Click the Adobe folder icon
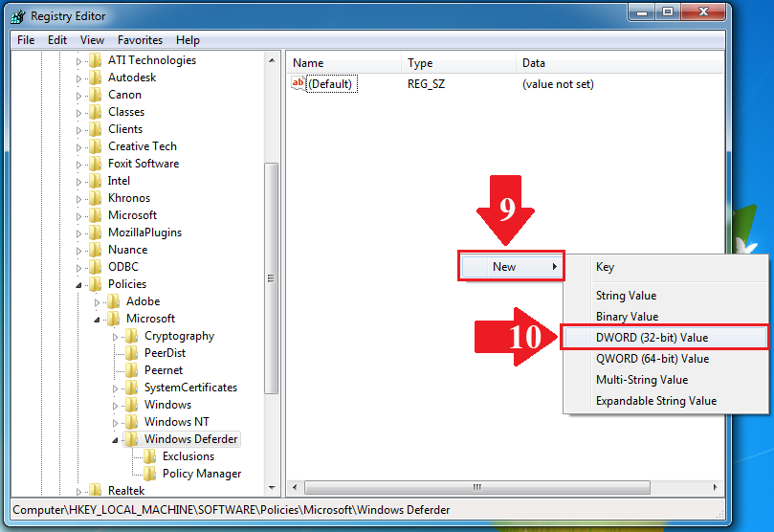This screenshot has width=774, height=532. [114, 301]
